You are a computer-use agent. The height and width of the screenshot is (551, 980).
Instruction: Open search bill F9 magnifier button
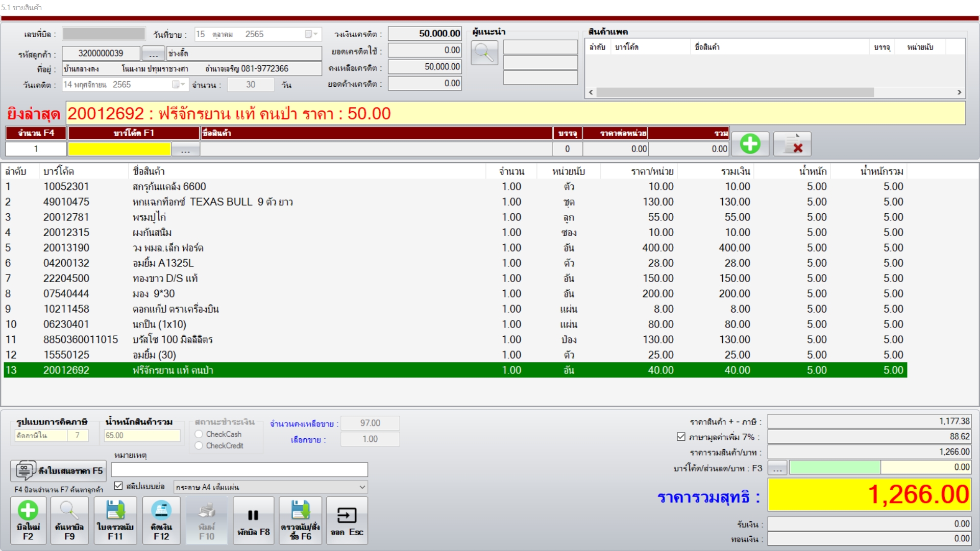(69, 520)
